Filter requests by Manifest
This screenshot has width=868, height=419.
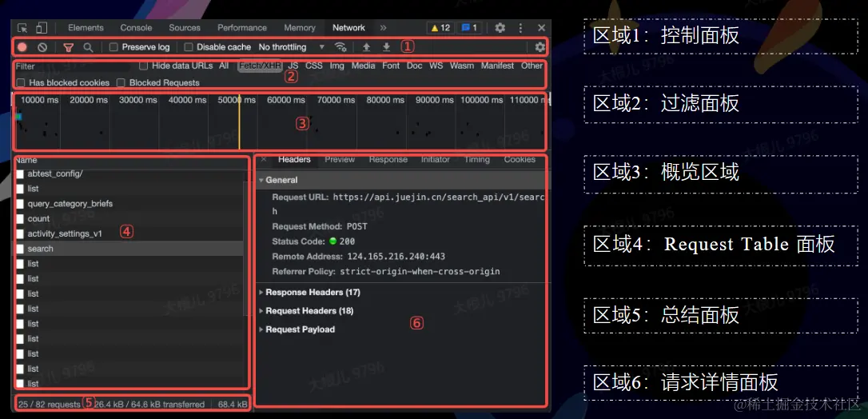click(x=497, y=66)
